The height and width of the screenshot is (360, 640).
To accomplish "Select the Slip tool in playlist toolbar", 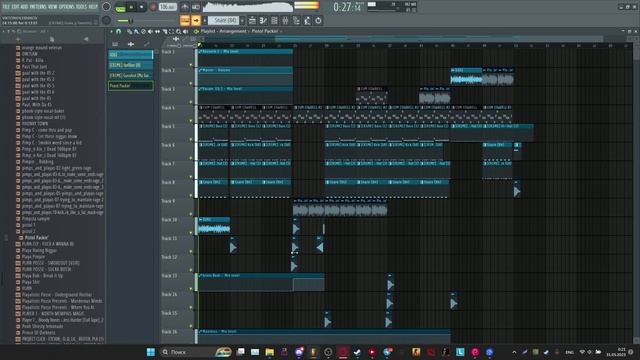I will (158, 31).
